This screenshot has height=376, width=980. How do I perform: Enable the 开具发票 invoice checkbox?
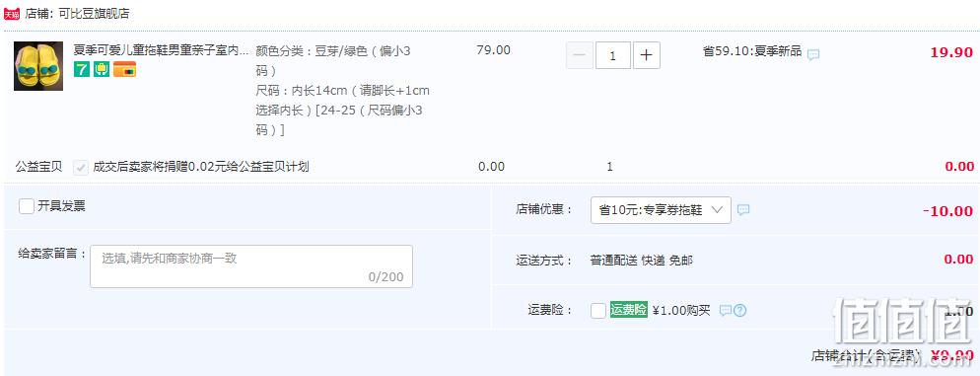coord(27,206)
